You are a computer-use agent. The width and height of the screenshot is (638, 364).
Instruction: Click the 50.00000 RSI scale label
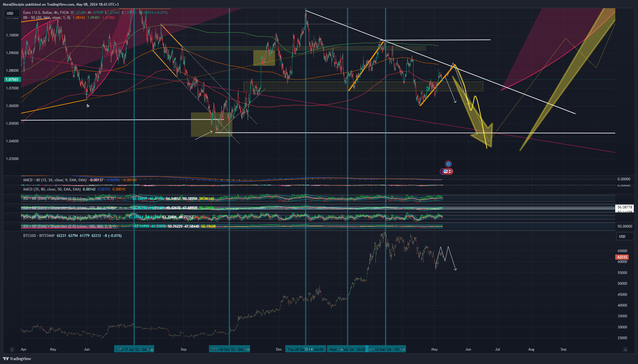(625, 226)
